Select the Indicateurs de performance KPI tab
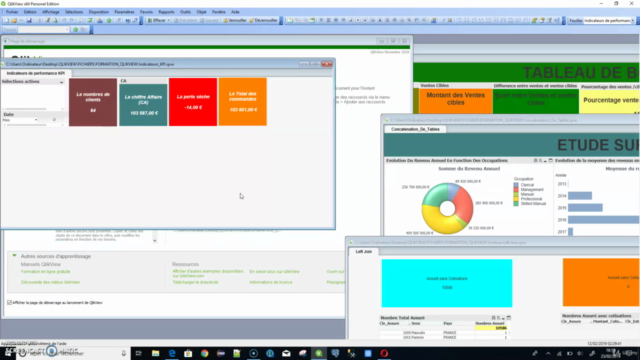640x360 pixels. point(36,73)
